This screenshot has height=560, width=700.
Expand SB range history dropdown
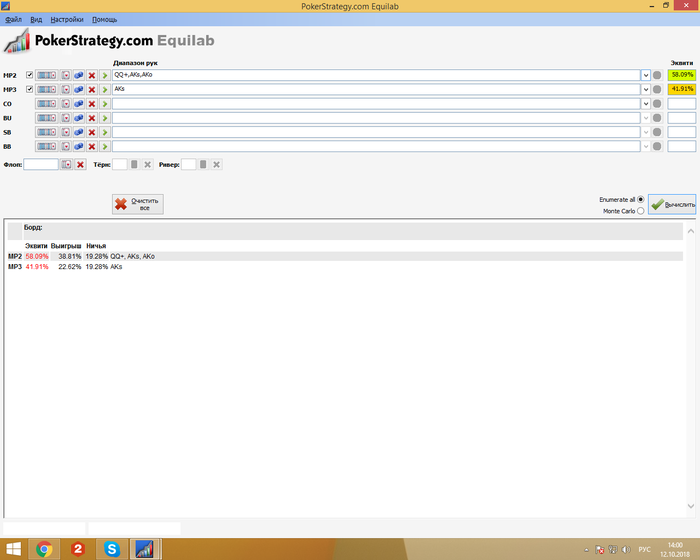[646, 132]
